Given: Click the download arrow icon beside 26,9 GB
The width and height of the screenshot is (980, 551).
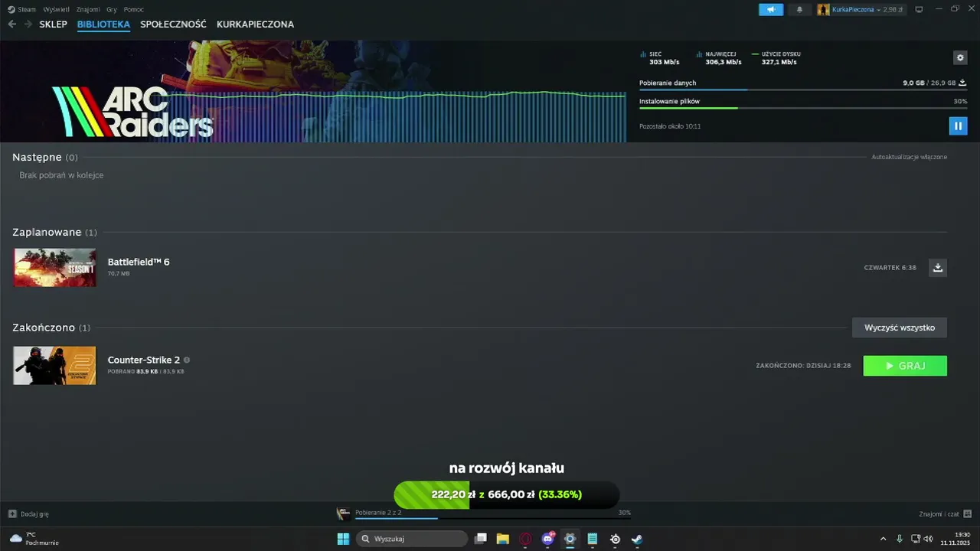Looking at the screenshot, I should [962, 83].
